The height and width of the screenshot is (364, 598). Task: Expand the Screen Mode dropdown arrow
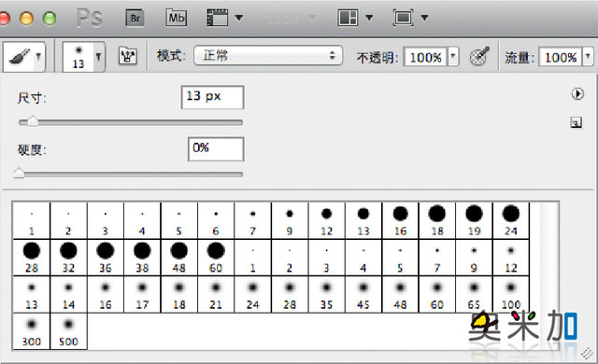[424, 18]
